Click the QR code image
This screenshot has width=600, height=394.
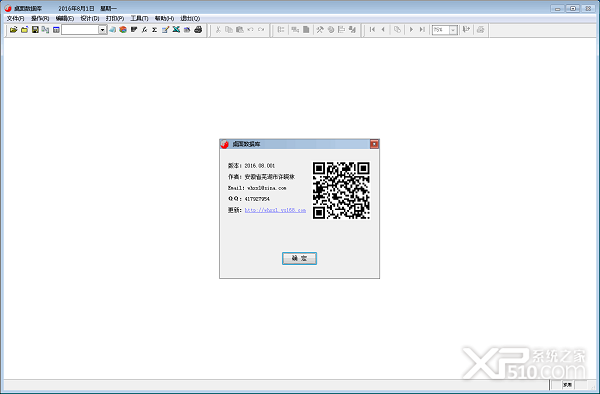[341, 190]
